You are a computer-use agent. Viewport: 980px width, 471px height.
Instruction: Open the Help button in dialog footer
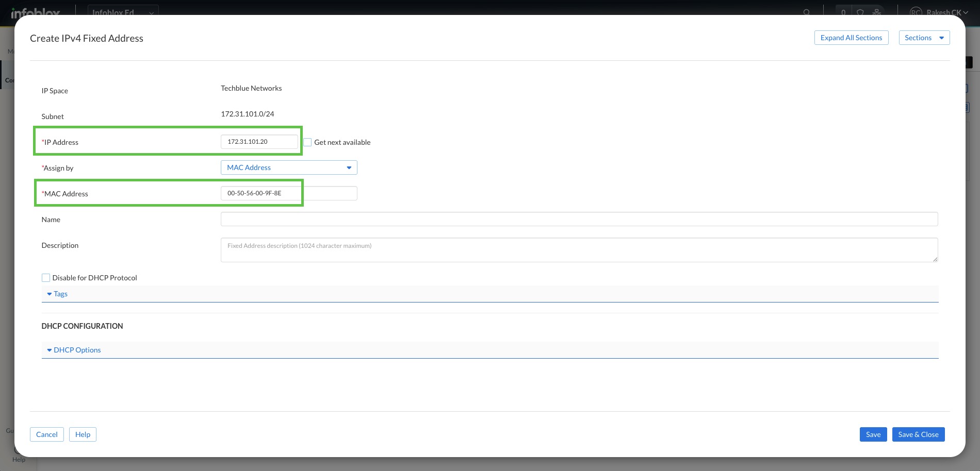(x=83, y=434)
